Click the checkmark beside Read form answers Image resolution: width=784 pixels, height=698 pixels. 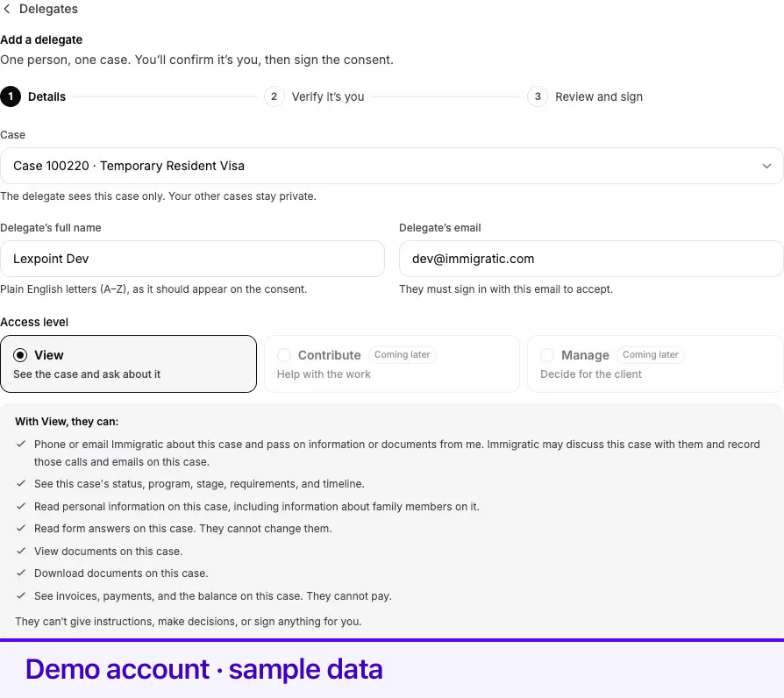21,528
